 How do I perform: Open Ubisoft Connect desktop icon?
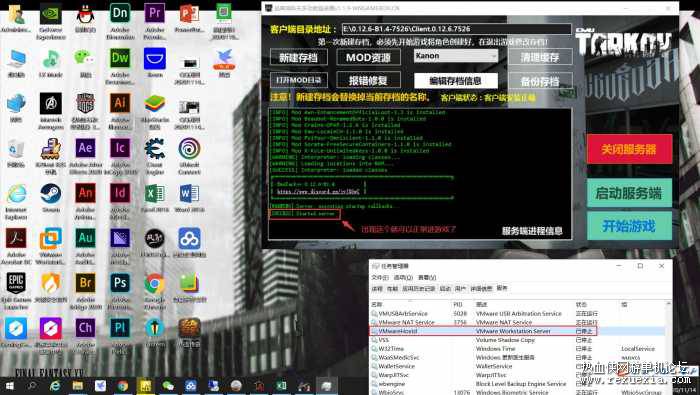tap(189, 155)
